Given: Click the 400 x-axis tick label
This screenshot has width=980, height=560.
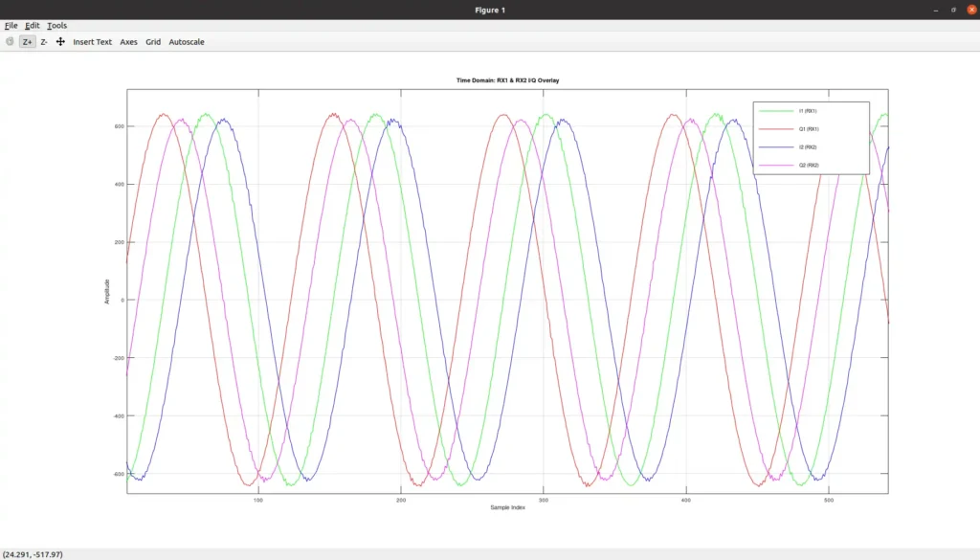Looking at the screenshot, I should click(685, 500).
